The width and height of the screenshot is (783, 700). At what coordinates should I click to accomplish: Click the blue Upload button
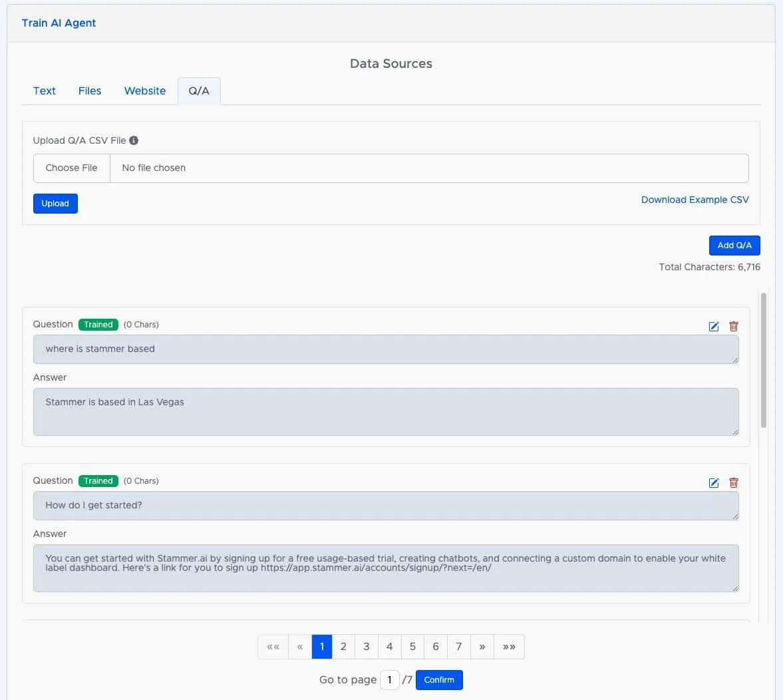(x=55, y=204)
